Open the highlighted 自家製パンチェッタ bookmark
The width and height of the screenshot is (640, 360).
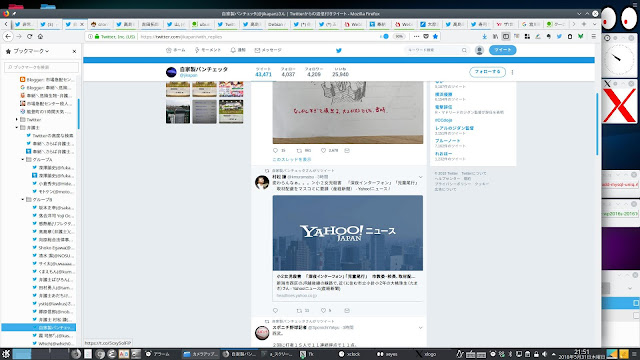(39, 327)
